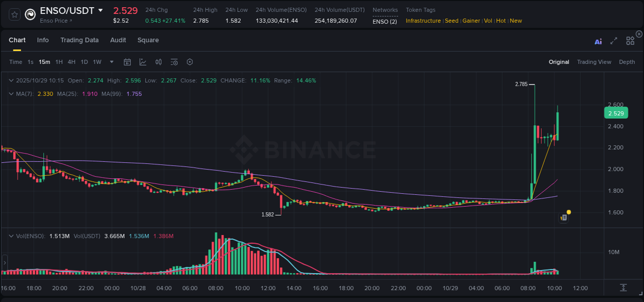Collapse the MA indicators row
644x302 pixels.
coord(11,94)
